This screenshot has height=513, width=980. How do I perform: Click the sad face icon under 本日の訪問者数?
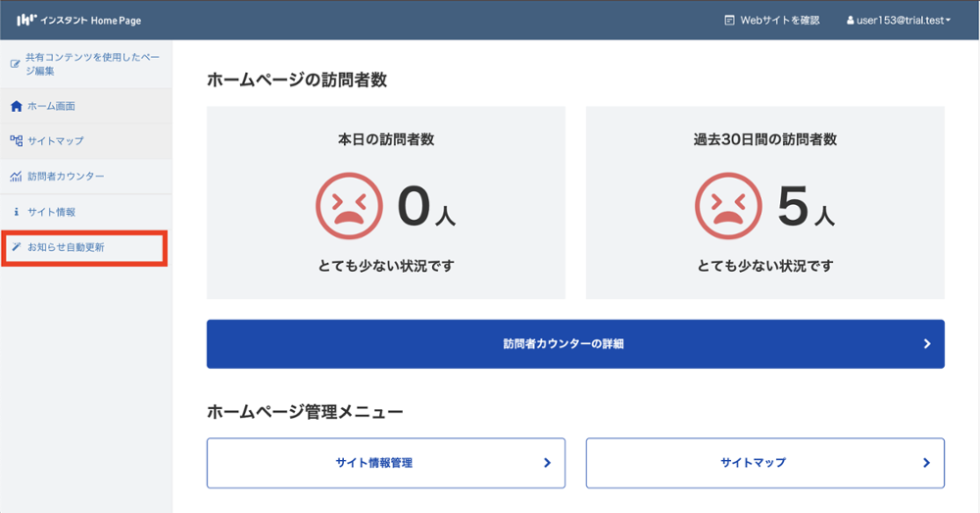click(347, 206)
